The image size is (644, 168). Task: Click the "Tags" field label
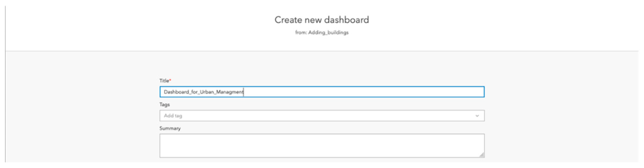[x=165, y=104]
